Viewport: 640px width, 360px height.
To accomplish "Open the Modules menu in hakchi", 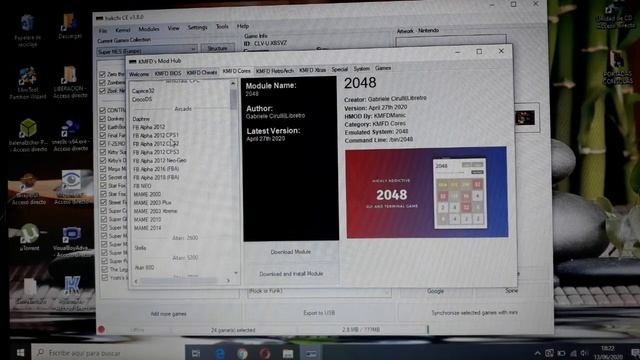I will click(x=149, y=29).
